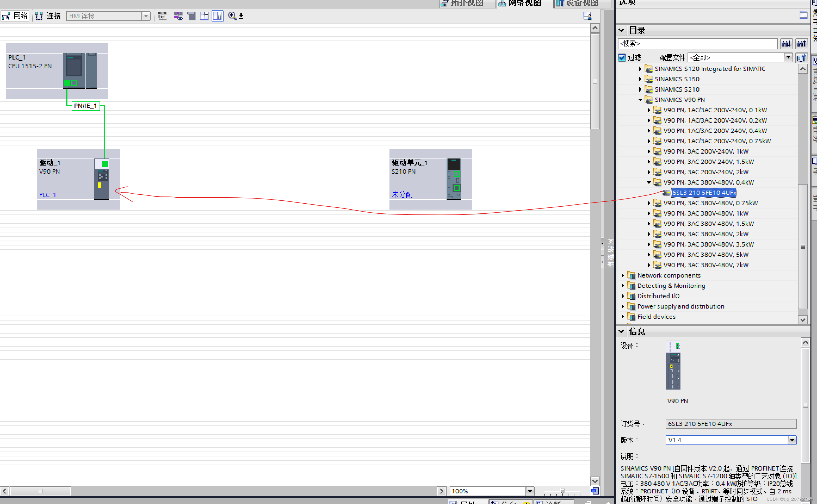This screenshot has height=504, width=817.
Task: Click the canvas scroll right arrow
Action: pyautogui.click(x=441, y=491)
